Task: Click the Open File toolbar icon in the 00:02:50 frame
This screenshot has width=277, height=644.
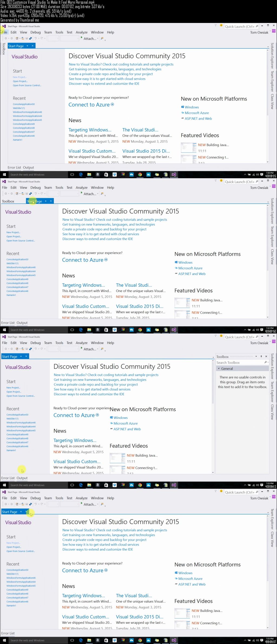Action: coord(23,194)
